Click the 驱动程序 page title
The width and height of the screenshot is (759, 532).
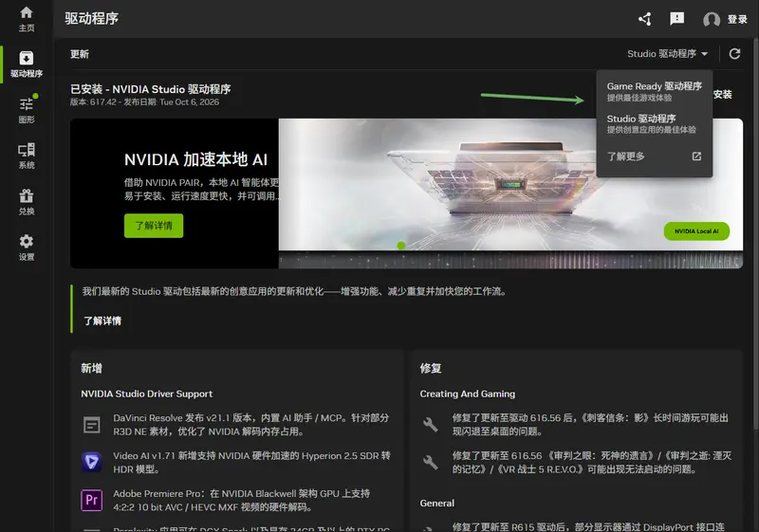(x=91, y=18)
